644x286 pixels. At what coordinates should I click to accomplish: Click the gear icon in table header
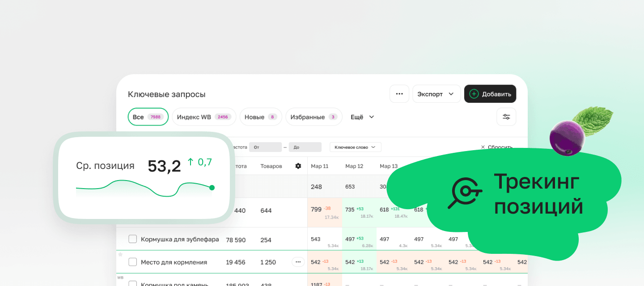[298, 166]
